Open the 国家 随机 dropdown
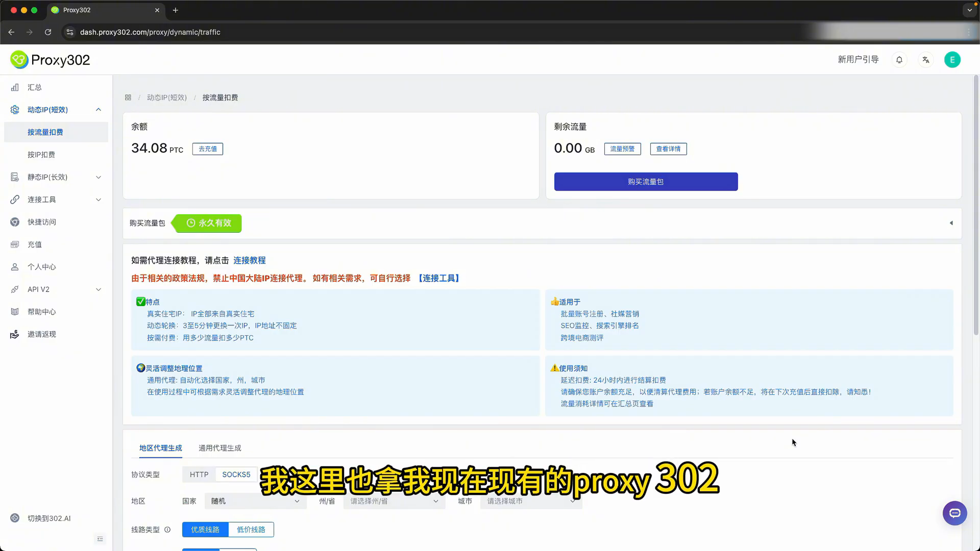Screen dimensions: 980x551 pos(255,501)
